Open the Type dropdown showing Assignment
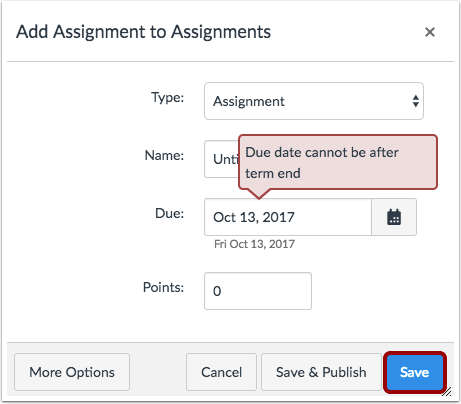This screenshot has width=461, height=404. point(314,101)
